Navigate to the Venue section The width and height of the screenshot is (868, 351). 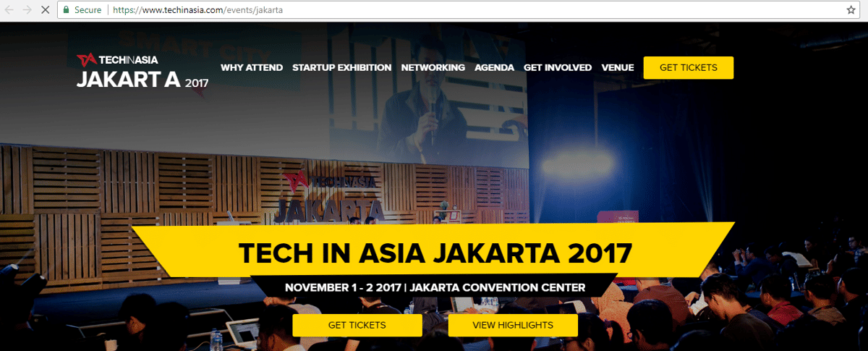click(x=618, y=67)
